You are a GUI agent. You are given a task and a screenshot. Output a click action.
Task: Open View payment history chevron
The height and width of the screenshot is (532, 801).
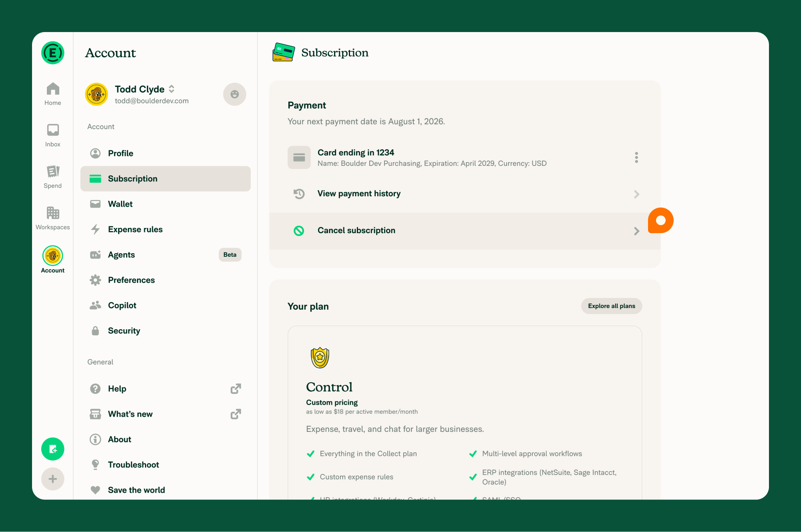click(x=636, y=194)
